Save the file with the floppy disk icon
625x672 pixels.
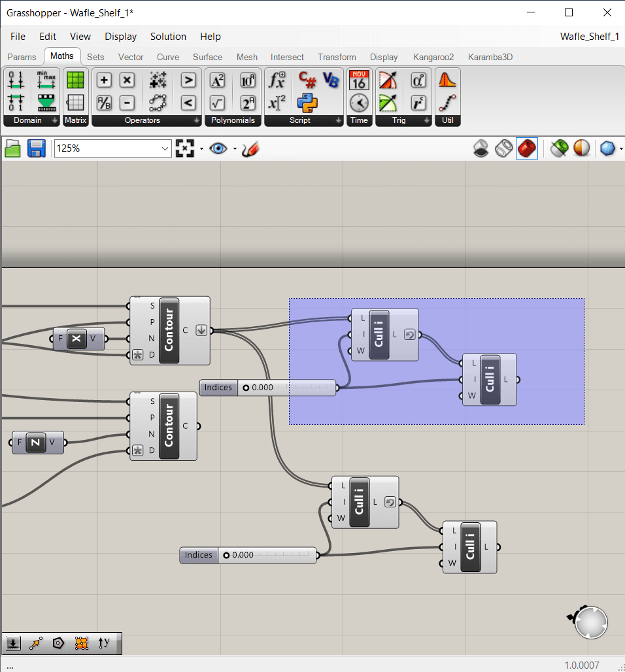point(35,148)
